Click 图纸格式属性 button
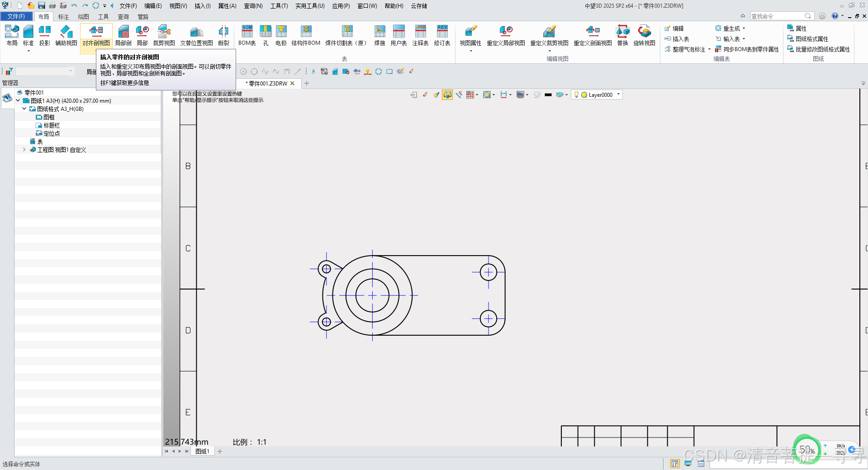868x470 pixels. (808, 39)
